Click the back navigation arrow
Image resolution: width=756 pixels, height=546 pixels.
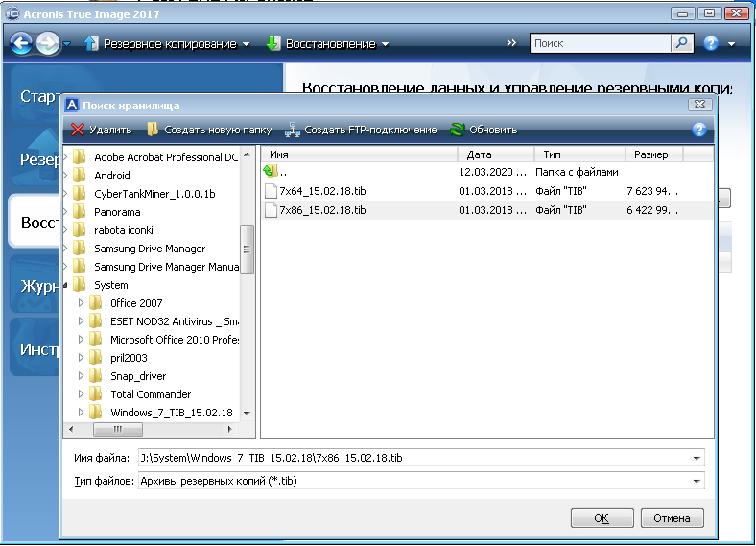point(21,44)
